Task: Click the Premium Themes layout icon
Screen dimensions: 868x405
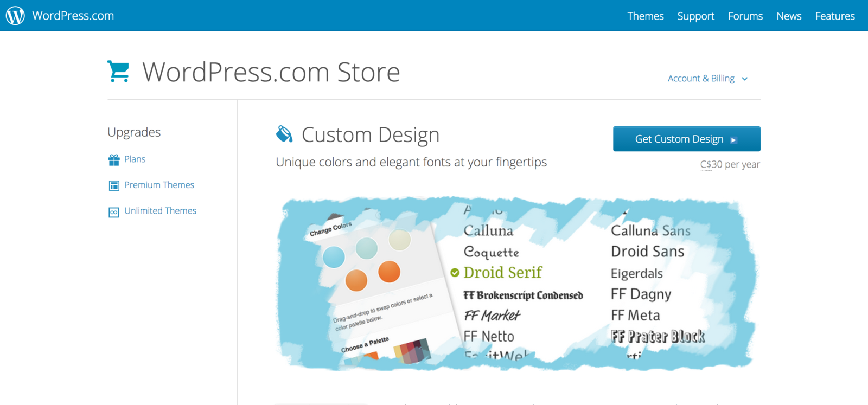Action: pos(114,185)
